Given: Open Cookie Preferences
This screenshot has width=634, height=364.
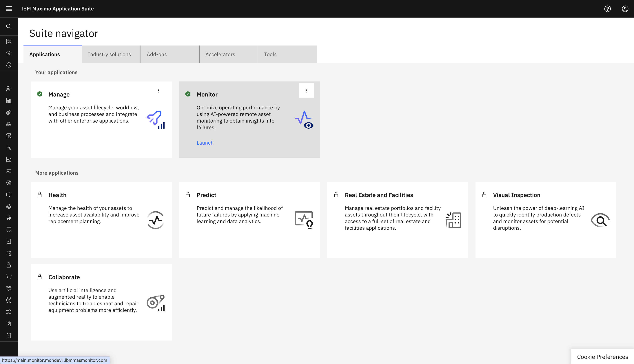Looking at the screenshot, I should coord(602,357).
